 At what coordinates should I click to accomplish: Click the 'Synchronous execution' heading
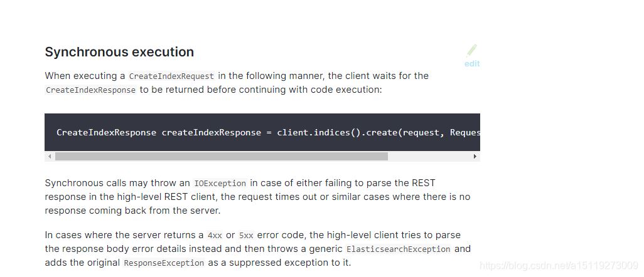pos(119,52)
